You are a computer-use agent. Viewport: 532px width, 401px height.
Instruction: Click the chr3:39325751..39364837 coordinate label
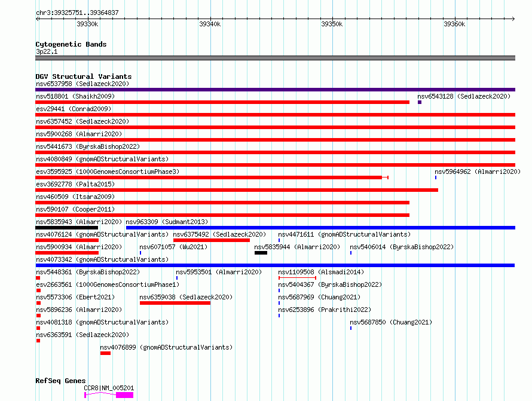tap(77, 13)
